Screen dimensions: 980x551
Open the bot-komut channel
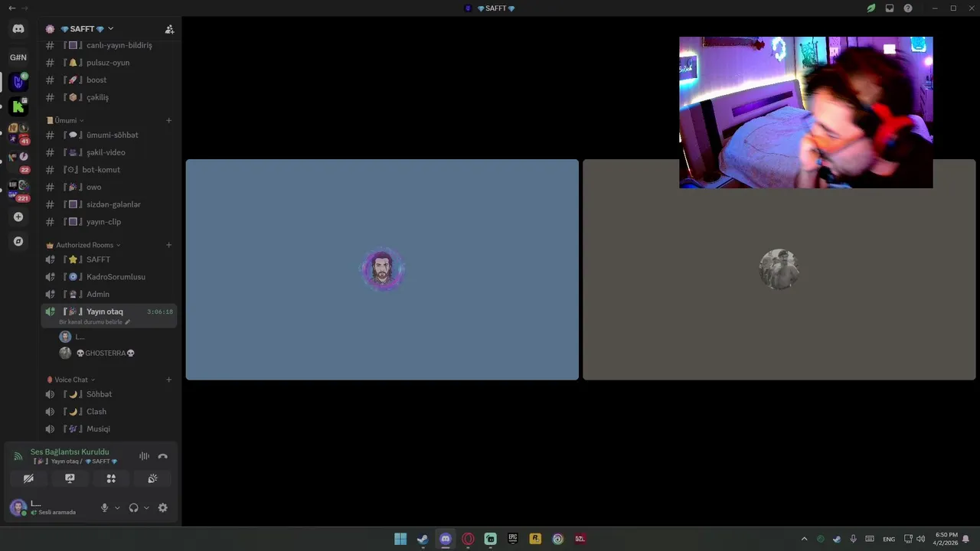(x=109, y=170)
